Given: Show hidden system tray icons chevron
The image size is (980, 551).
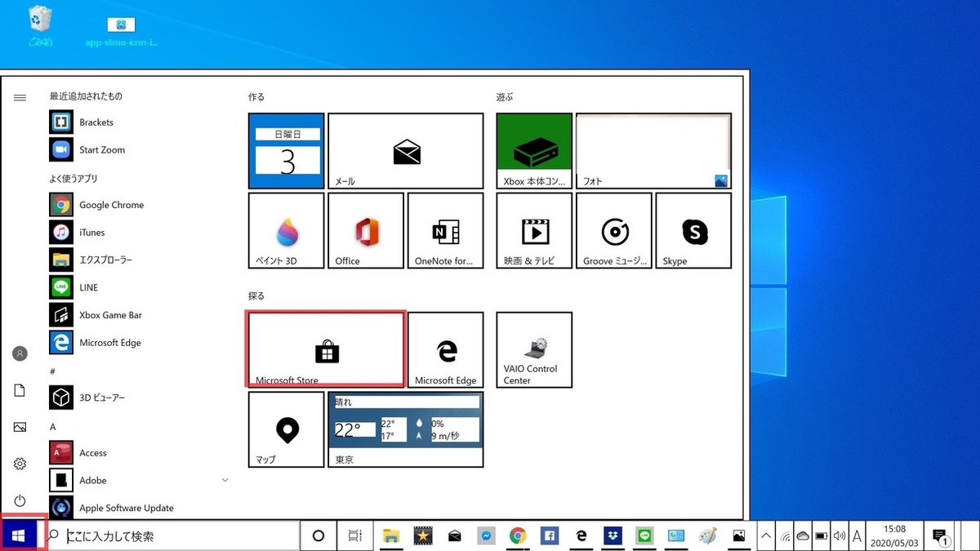Looking at the screenshot, I should click(x=766, y=536).
